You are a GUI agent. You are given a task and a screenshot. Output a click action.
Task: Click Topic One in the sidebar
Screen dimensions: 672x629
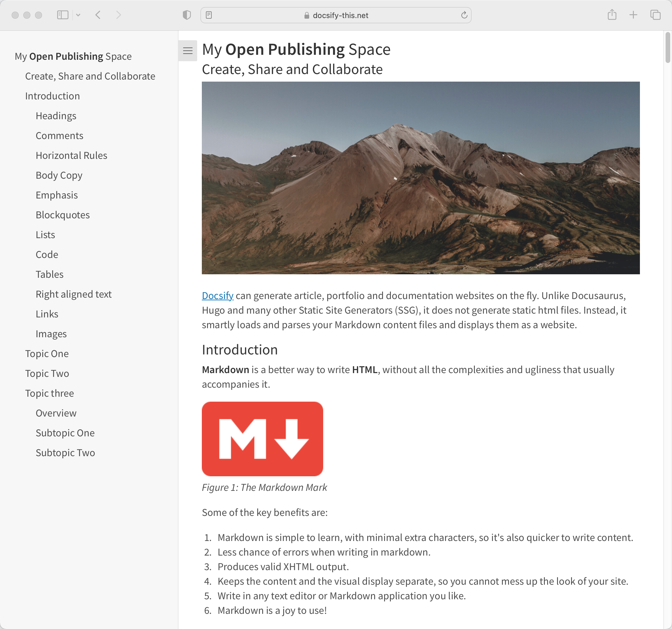(x=47, y=354)
